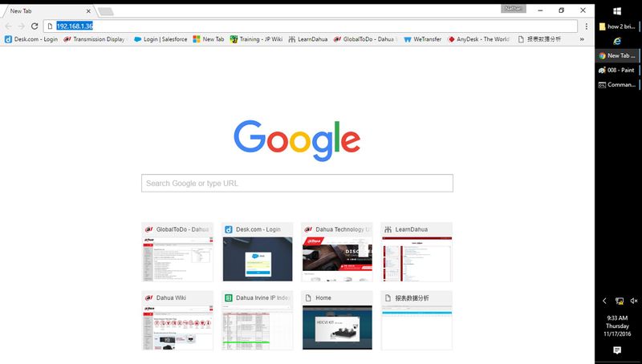Image resolution: width=642 pixels, height=364 pixels.
Task: Open the New Tab bookmark with the Microsoft logo
Action: click(x=209, y=39)
